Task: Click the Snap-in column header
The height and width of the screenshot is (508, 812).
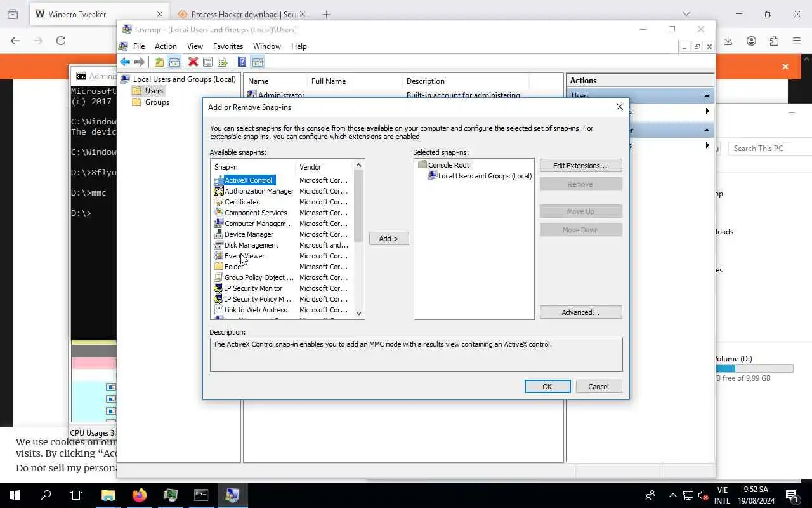Action: point(254,167)
